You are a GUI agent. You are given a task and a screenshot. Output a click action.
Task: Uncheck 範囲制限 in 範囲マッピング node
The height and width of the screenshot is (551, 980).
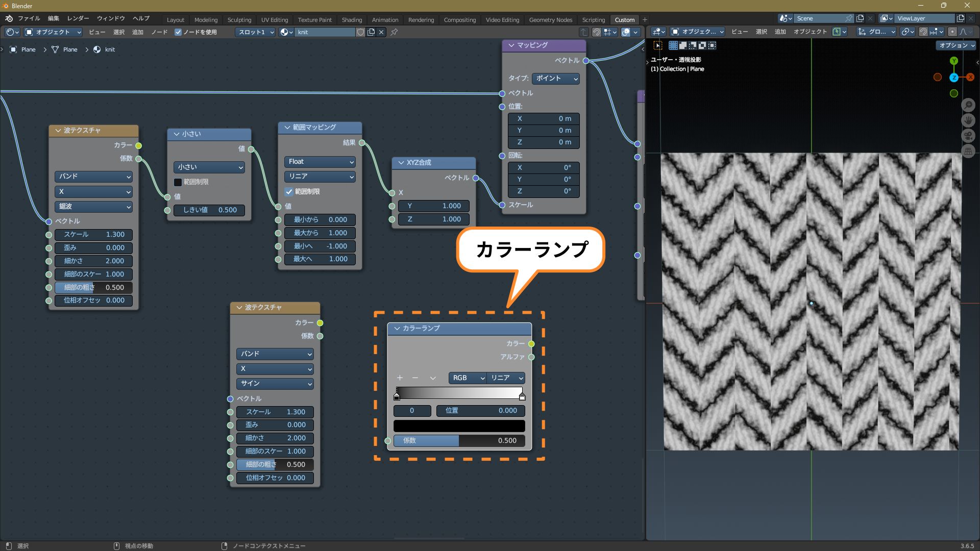(289, 192)
